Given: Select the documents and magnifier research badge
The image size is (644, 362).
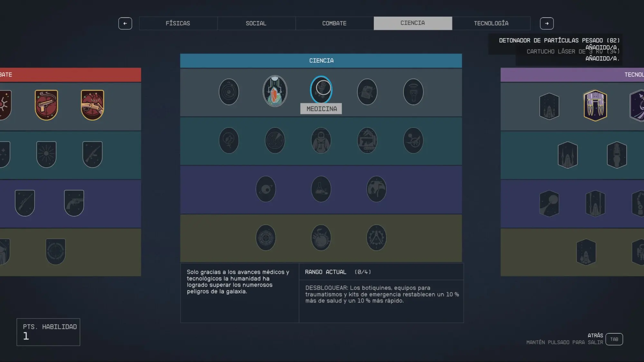Looking at the screenshot, I should [x=367, y=92].
